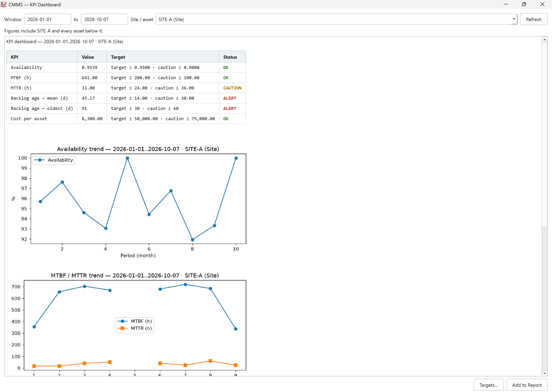Image resolution: width=552 pixels, height=392 pixels.
Task: Click the MTBF (h) legend entry
Action: (135, 321)
